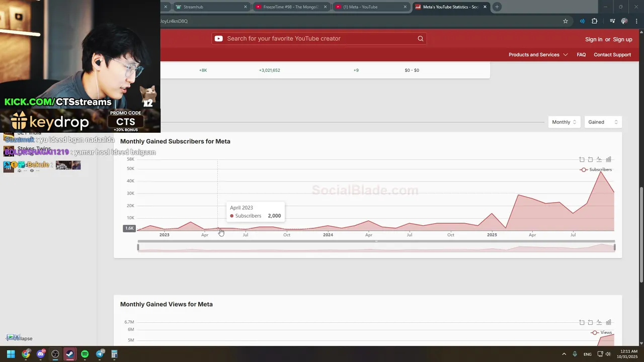
Task: Open the OBS icon in the taskbar
Action: click(x=55, y=354)
